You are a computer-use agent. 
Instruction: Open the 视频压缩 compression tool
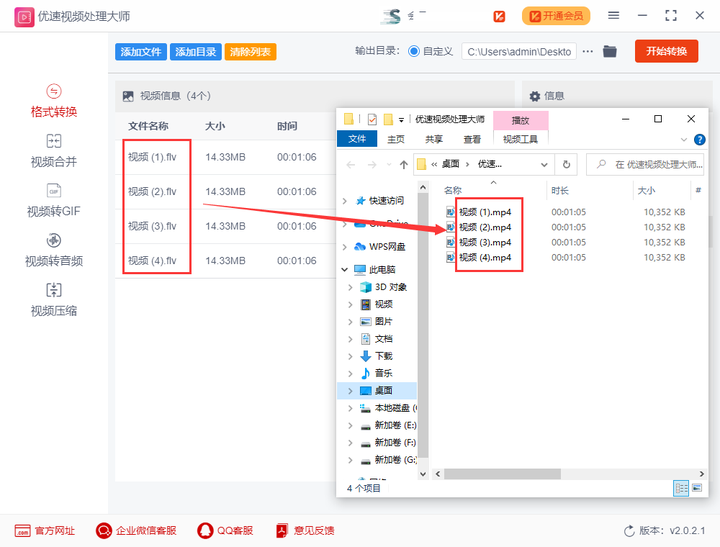(x=54, y=300)
